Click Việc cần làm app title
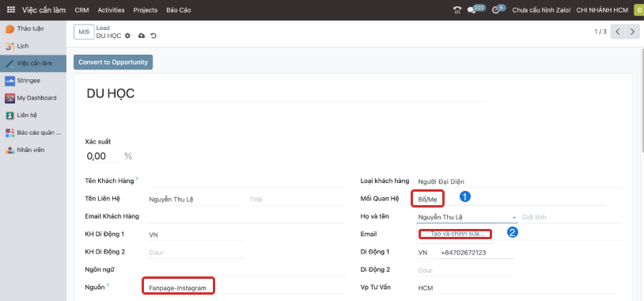Image resolution: width=644 pixels, height=301 pixels. click(44, 10)
